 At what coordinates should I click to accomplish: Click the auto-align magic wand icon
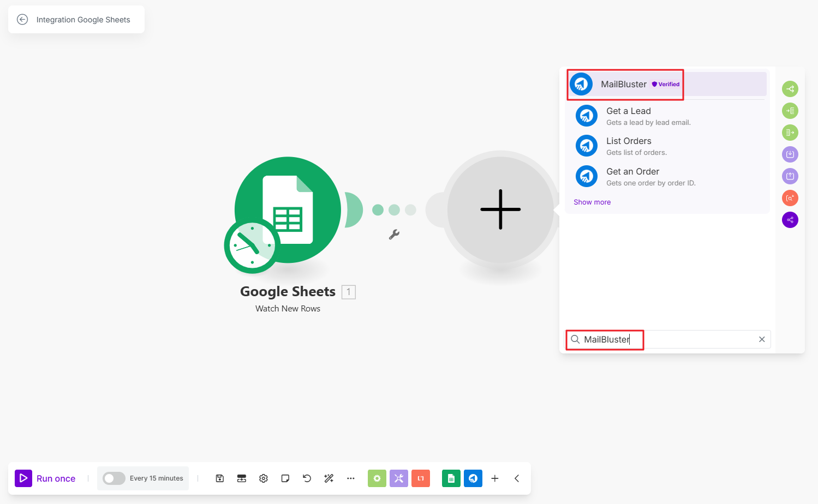coord(329,478)
